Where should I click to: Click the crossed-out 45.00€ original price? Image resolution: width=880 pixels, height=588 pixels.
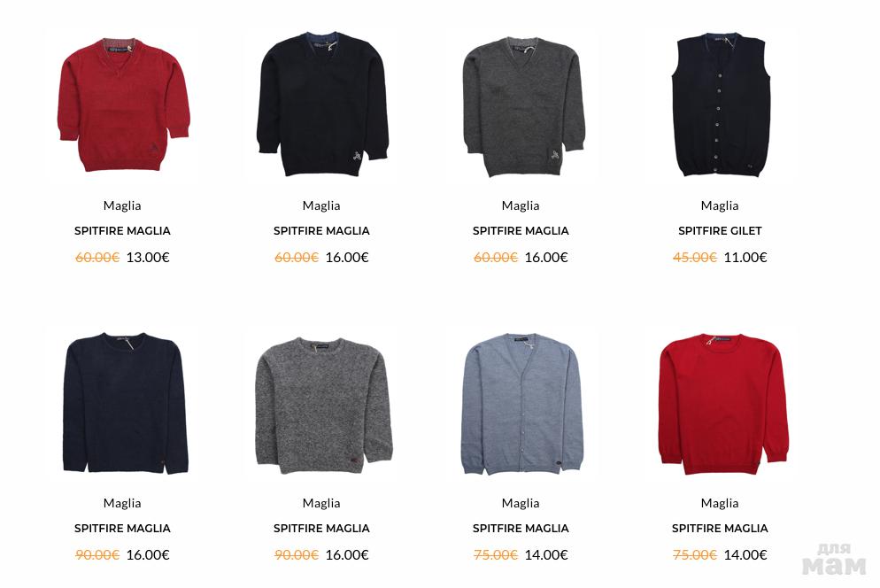[695, 257]
